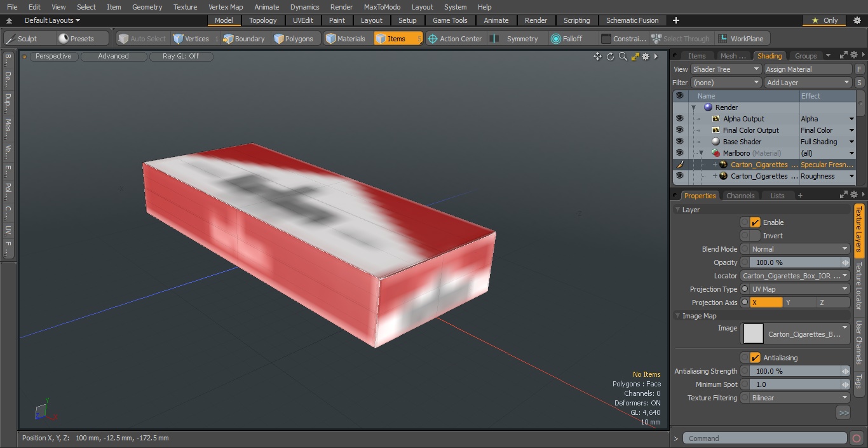The image size is (868, 448).
Task: Switch to the UVEdit layout tab
Action: click(303, 20)
